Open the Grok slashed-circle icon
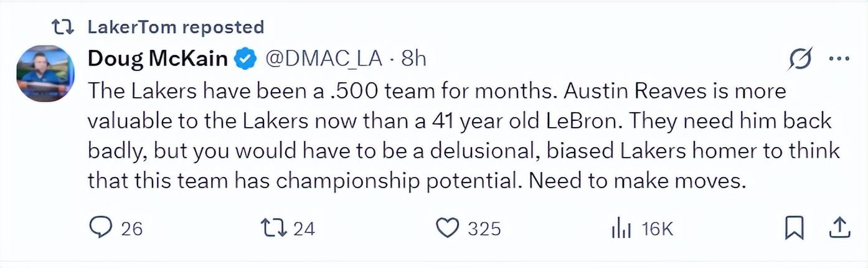Screen dimensions: 868x268 tap(799, 60)
